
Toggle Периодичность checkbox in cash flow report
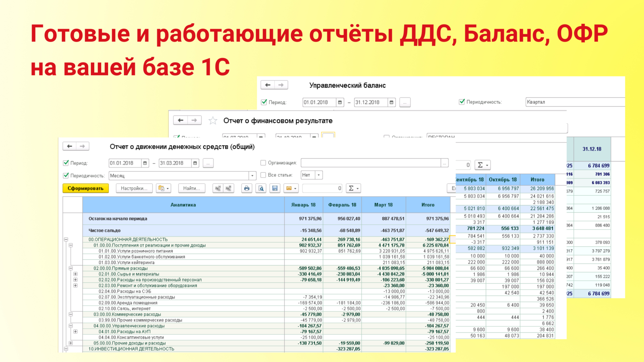coord(66,175)
